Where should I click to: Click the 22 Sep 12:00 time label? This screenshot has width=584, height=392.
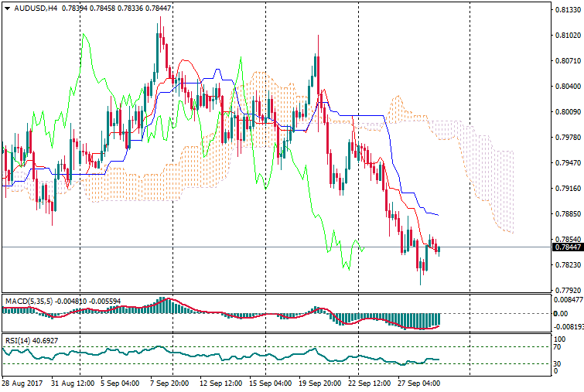[370, 383]
